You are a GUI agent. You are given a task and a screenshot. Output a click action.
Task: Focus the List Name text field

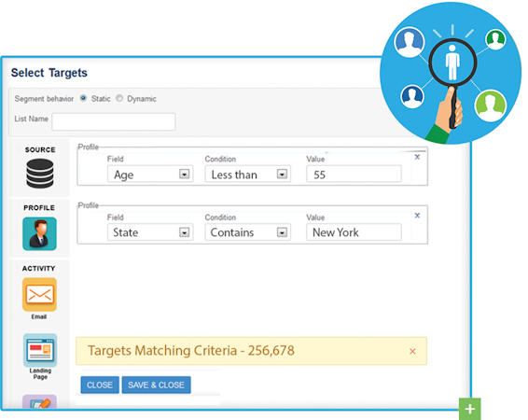114,121
